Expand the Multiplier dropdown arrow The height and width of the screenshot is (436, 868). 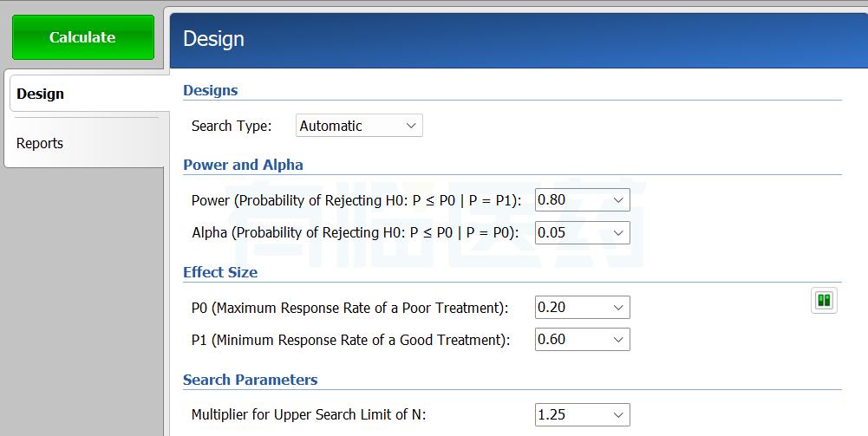(x=618, y=414)
